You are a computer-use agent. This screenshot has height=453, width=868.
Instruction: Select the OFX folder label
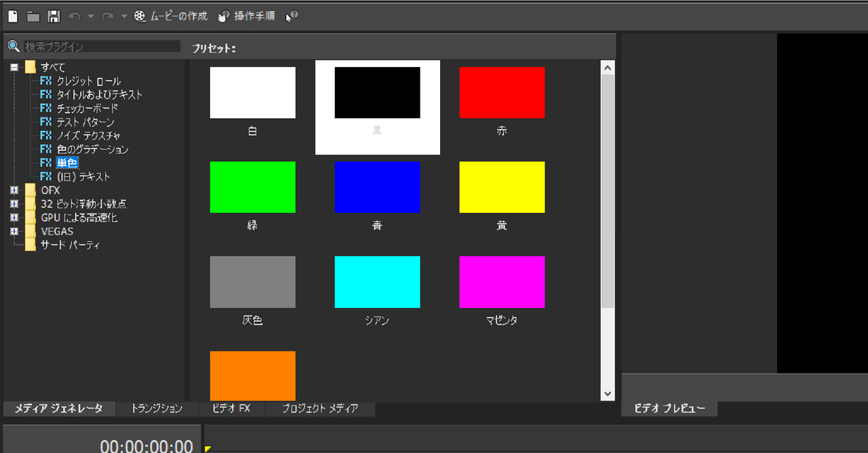click(x=50, y=190)
